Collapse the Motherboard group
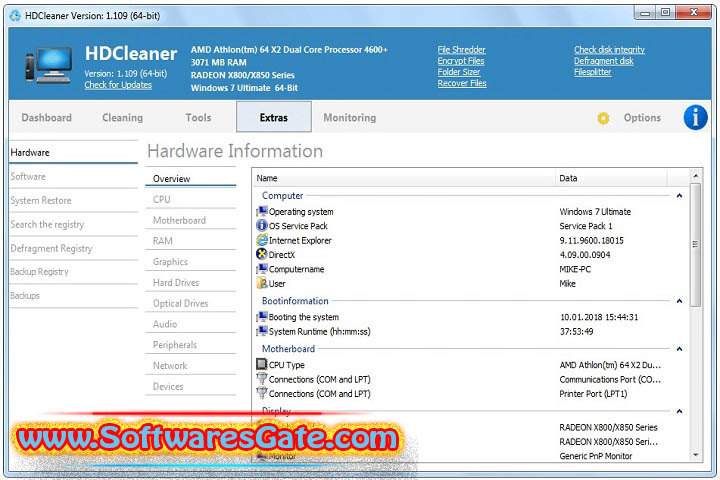This screenshot has width=720, height=480. (679, 349)
